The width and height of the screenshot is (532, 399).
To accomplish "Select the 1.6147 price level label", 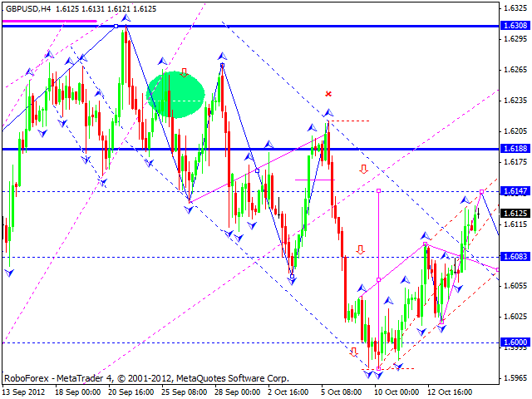I will click(x=515, y=191).
